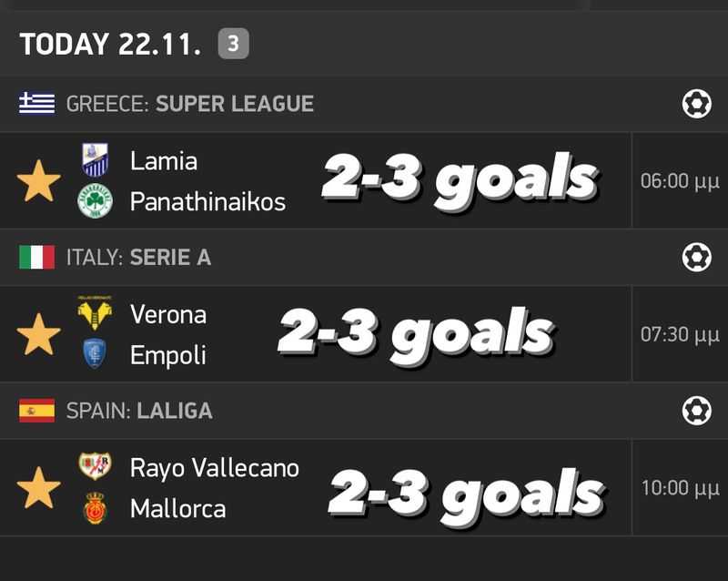Toggle favorite star for Verona vs Empoli
The height and width of the screenshot is (581, 728).
coord(39,334)
